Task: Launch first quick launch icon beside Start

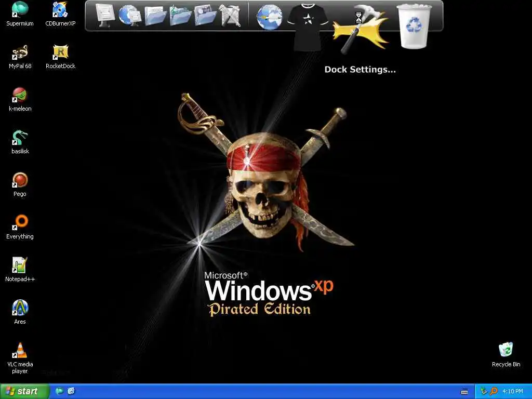Action: (59, 391)
